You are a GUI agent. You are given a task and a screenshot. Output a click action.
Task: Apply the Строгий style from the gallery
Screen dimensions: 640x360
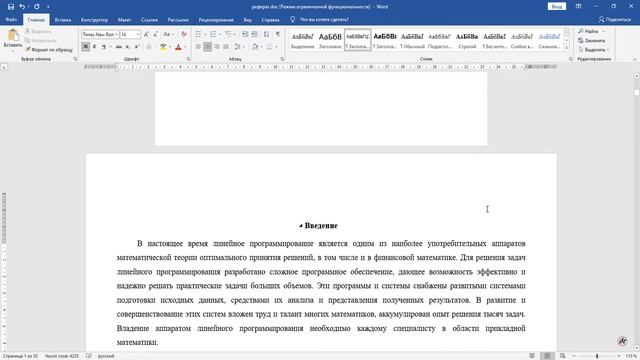coord(467,40)
